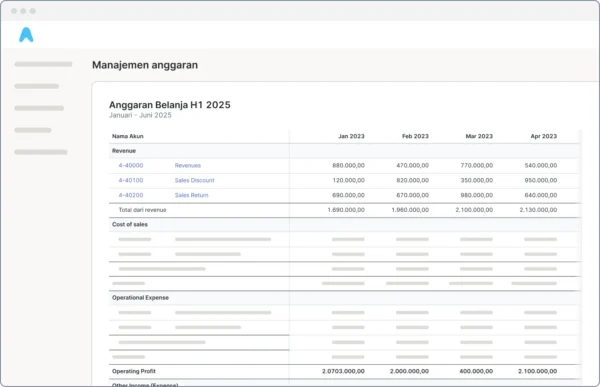Open account code 4-40100
The height and width of the screenshot is (387, 600).
(x=131, y=180)
